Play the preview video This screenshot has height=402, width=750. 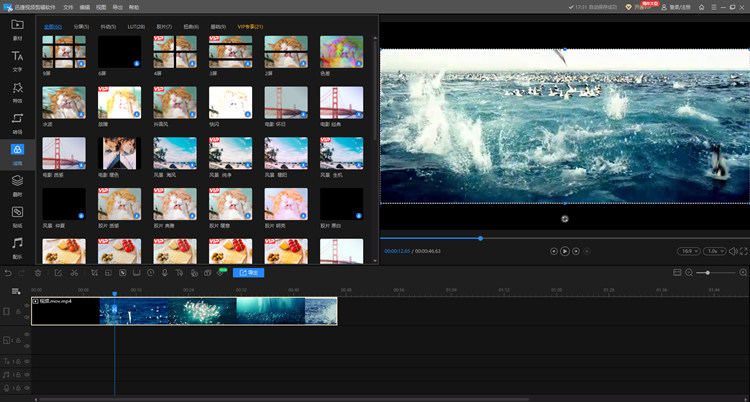[x=565, y=251]
